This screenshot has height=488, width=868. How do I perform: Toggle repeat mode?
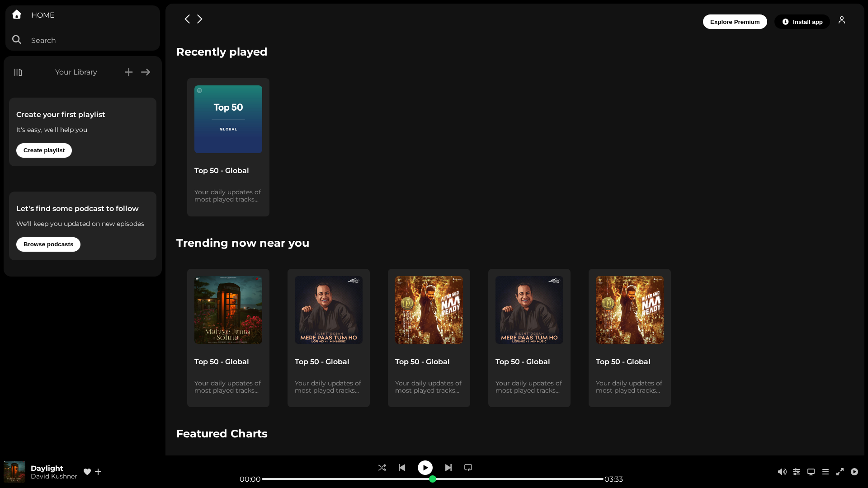click(x=468, y=468)
